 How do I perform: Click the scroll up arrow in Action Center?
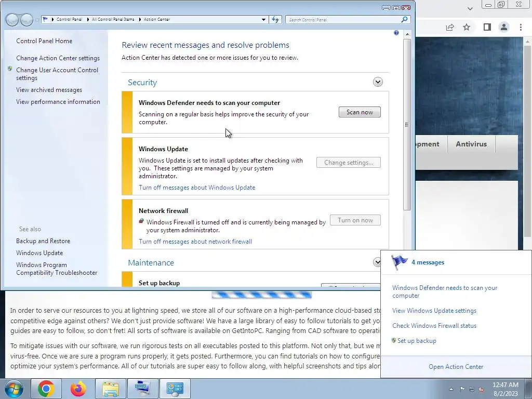point(407,34)
